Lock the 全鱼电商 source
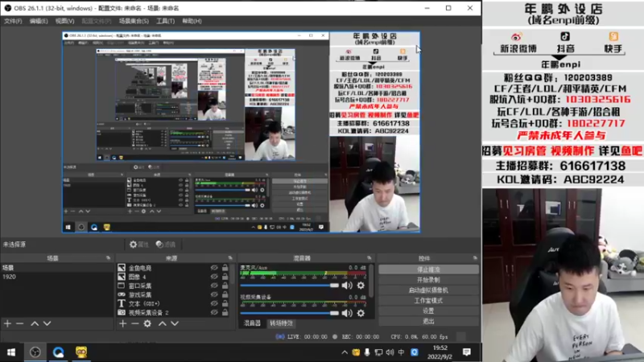Screen dimensions: 644x362 coord(225,268)
